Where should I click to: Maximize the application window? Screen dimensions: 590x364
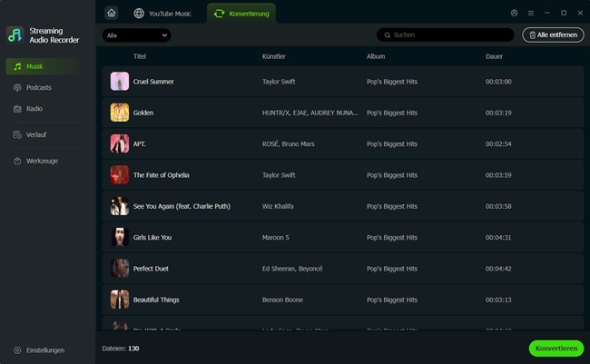564,13
